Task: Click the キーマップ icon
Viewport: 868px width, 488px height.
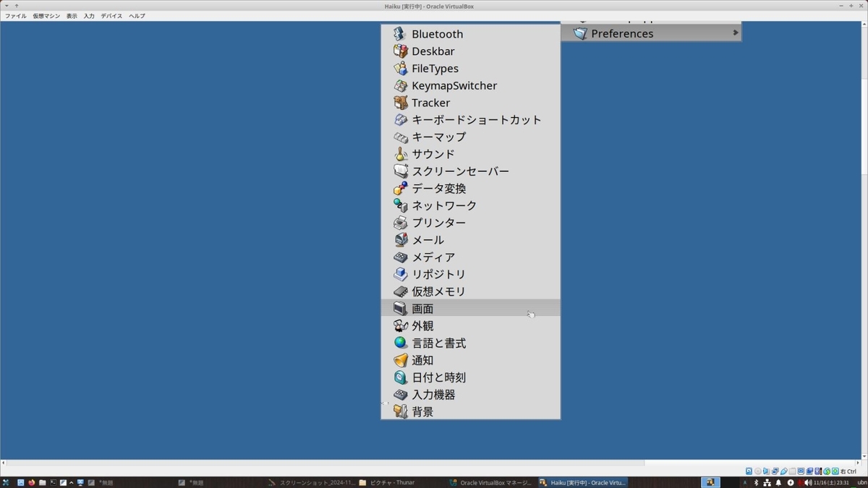Action: pos(400,137)
